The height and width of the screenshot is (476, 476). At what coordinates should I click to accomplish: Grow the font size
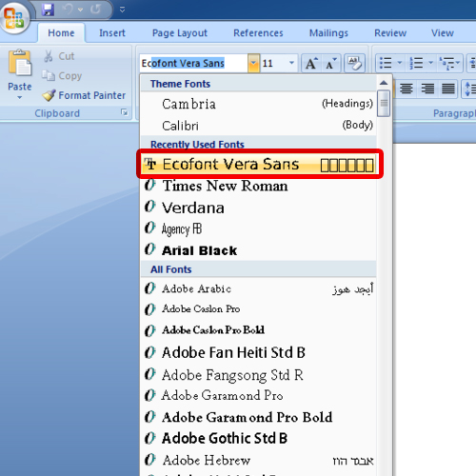click(x=311, y=63)
